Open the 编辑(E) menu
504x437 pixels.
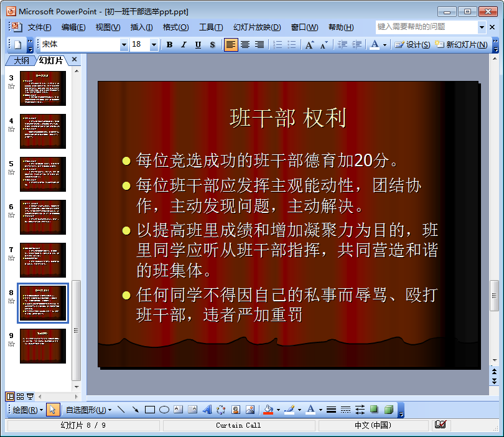(x=73, y=27)
